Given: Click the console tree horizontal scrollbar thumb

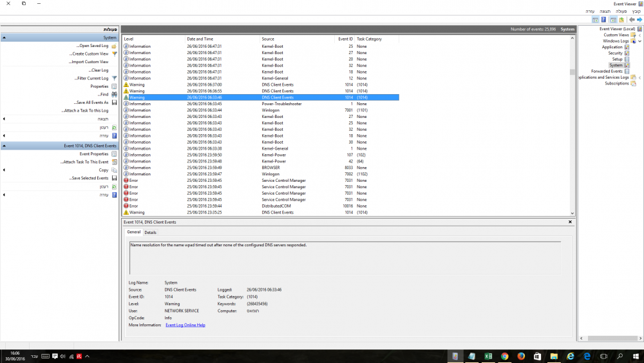Looking at the screenshot, I should pyautogui.click(x=612, y=338).
